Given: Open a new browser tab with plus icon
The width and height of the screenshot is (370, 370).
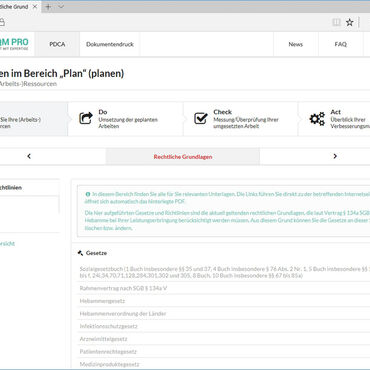Looking at the screenshot, I should click(x=48, y=7).
